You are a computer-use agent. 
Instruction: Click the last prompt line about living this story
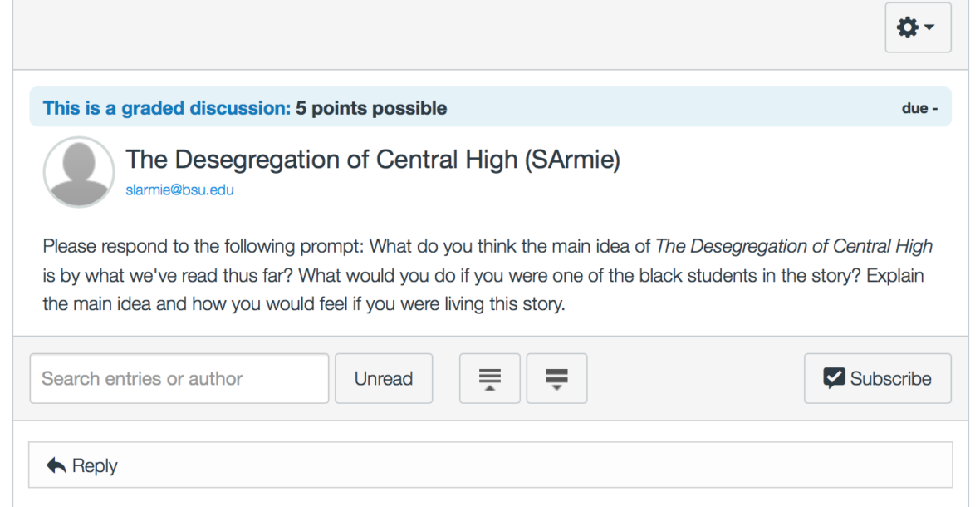coord(303,303)
